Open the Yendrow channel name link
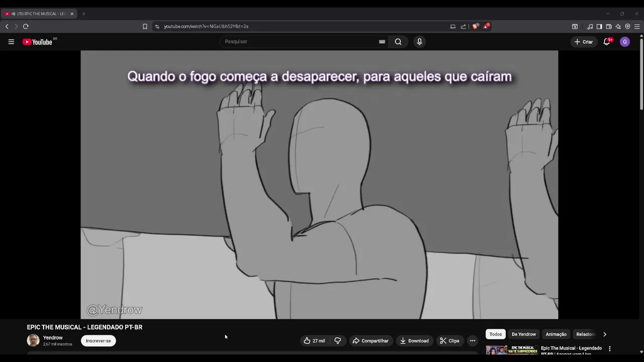The image size is (644, 362). [x=53, y=338]
